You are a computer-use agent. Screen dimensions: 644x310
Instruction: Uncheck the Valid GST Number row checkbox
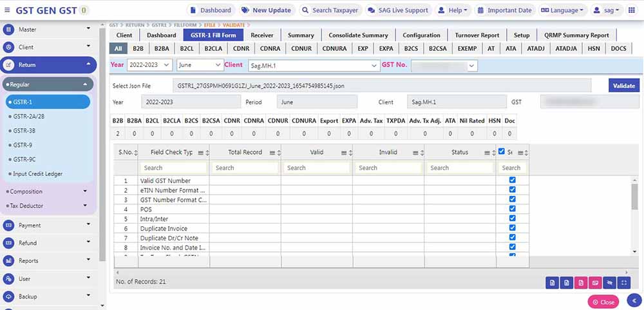(x=512, y=180)
